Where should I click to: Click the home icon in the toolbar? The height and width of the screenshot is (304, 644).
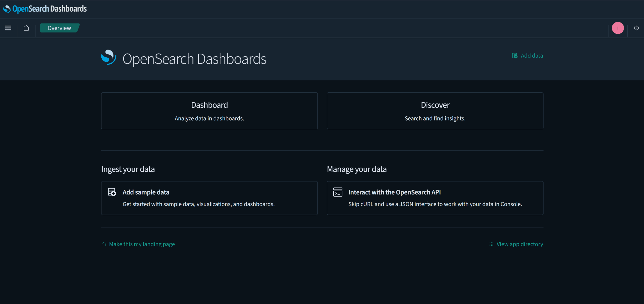[26, 28]
